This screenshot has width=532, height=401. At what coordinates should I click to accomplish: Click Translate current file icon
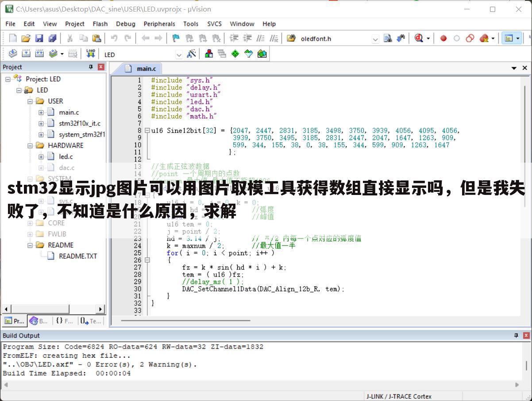(x=13, y=54)
